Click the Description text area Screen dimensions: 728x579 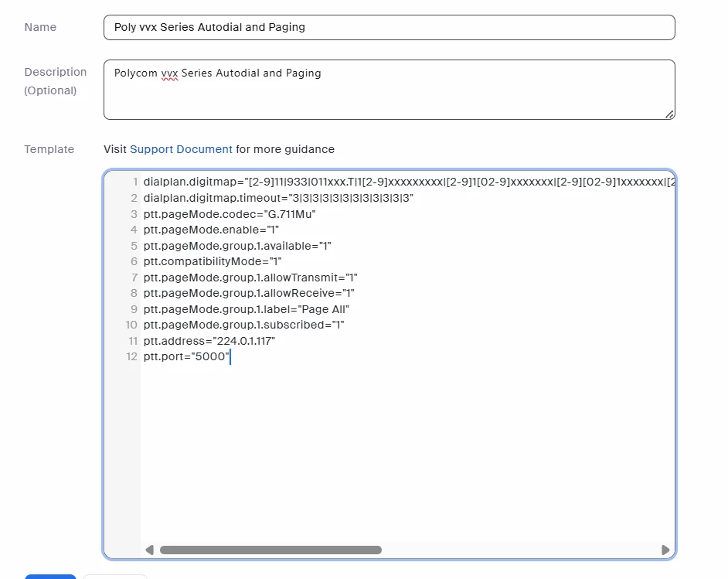pyautogui.click(x=389, y=90)
